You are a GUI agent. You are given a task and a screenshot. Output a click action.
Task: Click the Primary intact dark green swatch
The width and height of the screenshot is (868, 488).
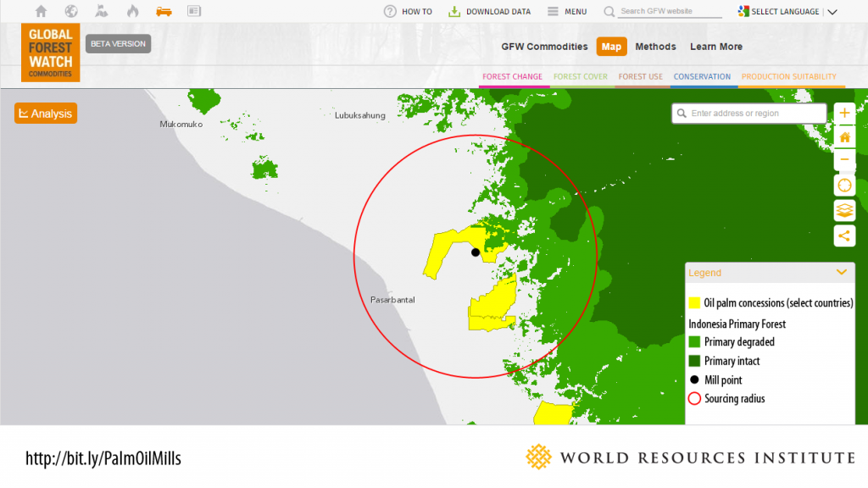point(694,361)
